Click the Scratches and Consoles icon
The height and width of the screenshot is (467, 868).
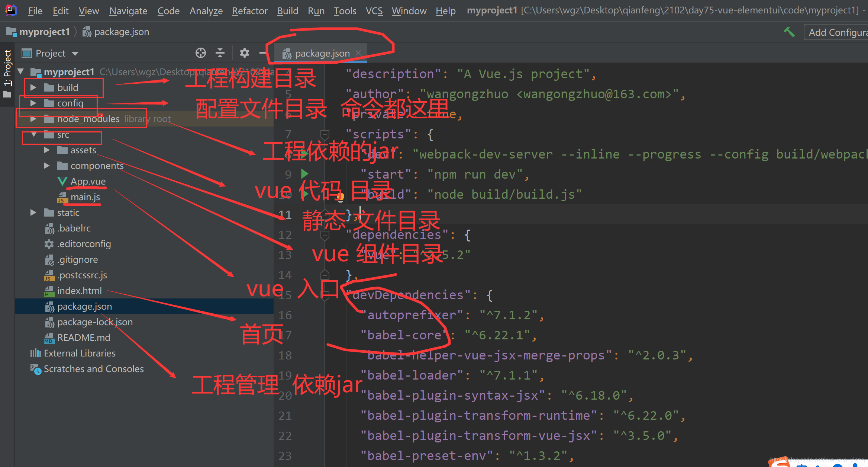point(35,369)
